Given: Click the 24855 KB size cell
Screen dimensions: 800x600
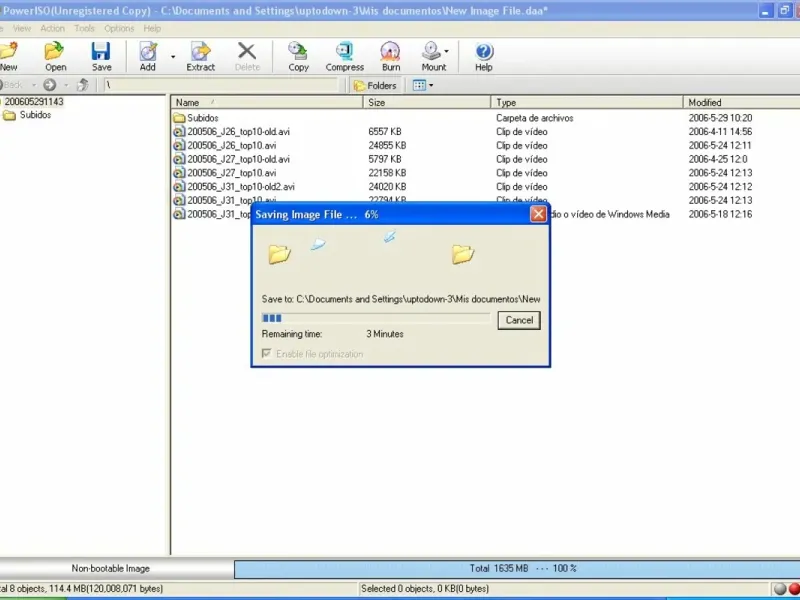Looking at the screenshot, I should coord(387,145).
